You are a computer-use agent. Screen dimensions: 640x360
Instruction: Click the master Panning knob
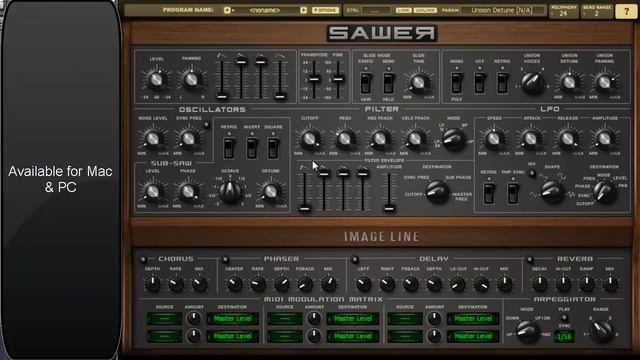click(x=191, y=80)
